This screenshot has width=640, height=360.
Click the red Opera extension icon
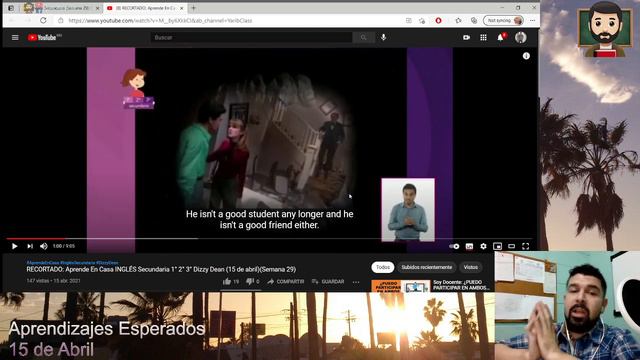point(438,20)
